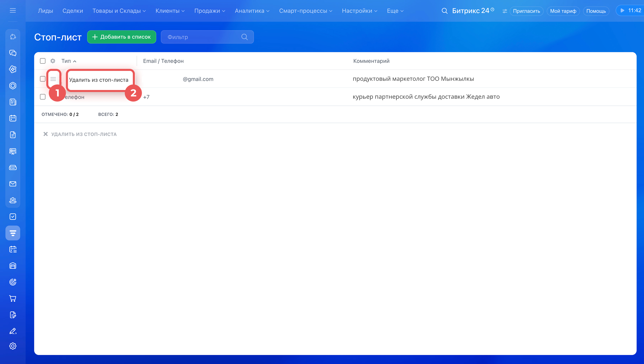This screenshot has height=364, width=644.
Task: Expand the Еще dropdown menu
Action: pyautogui.click(x=395, y=11)
